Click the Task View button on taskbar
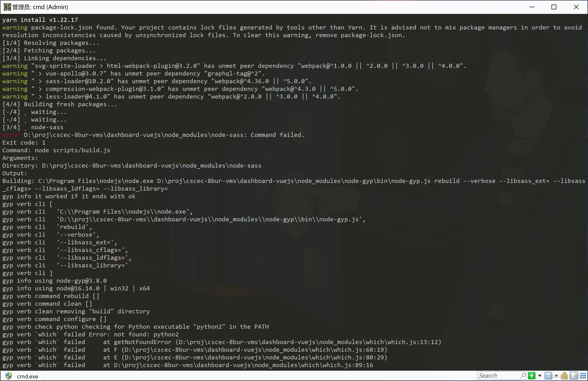The image size is (588, 381). (x=574, y=375)
